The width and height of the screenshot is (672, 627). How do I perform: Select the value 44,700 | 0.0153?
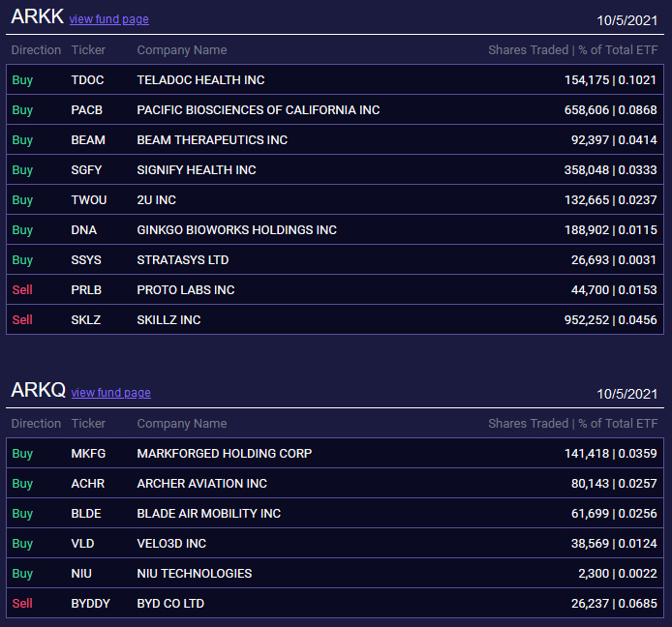tap(614, 290)
